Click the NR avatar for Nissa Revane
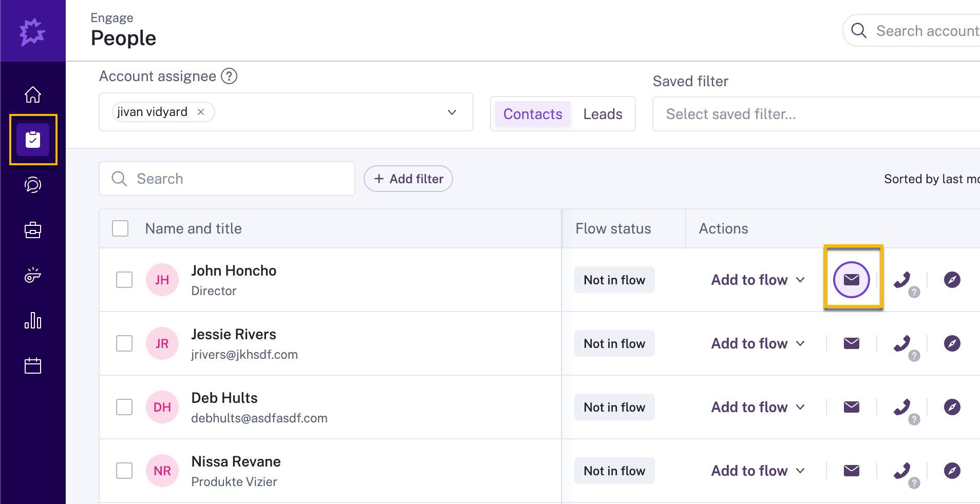The image size is (980, 504). point(162,471)
